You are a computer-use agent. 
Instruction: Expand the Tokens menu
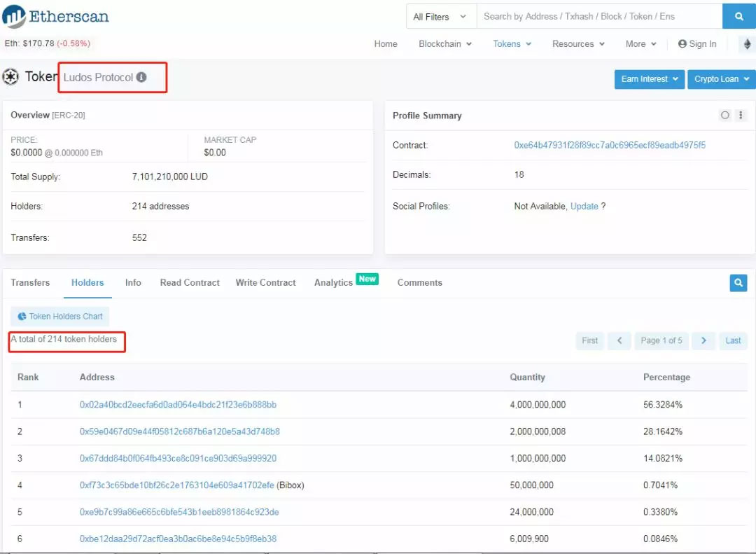[512, 44]
